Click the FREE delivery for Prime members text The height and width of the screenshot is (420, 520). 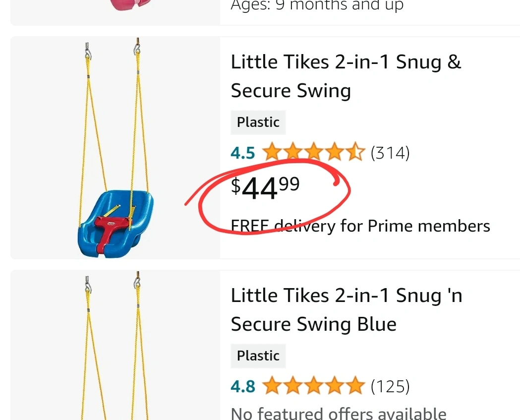(x=360, y=226)
